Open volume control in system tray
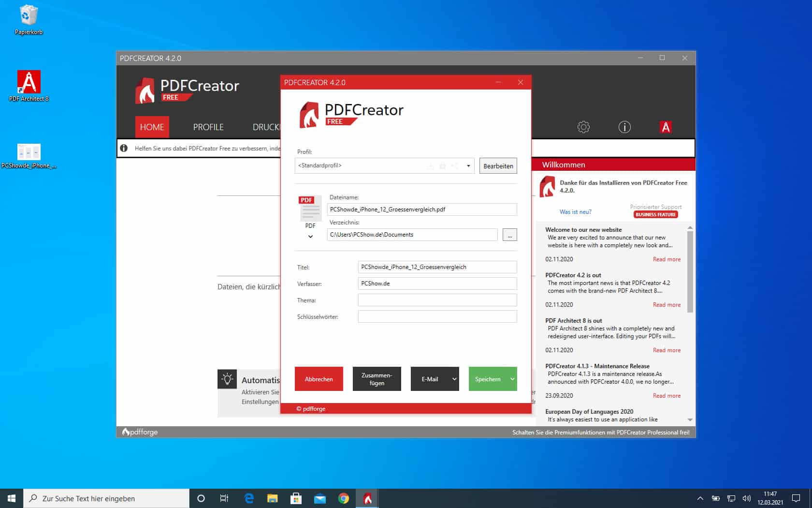Screen dimensions: 812x508 [x=747, y=498]
